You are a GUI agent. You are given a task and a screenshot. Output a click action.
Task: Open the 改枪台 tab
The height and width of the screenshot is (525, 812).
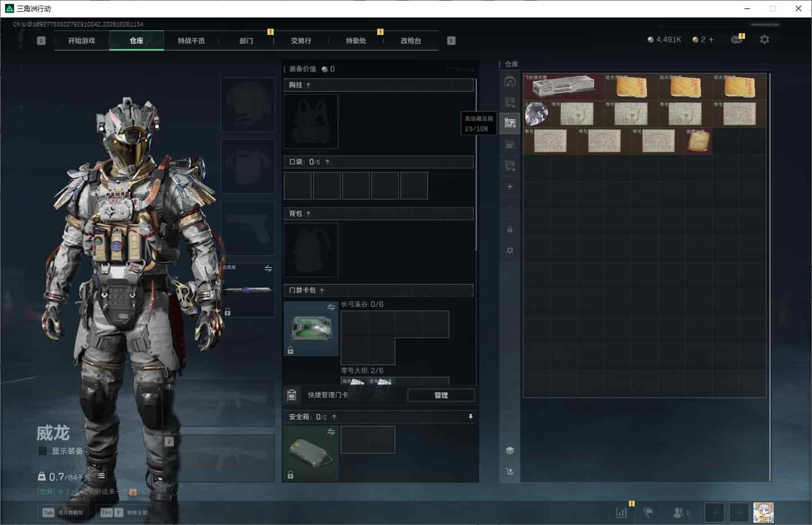(411, 41)
